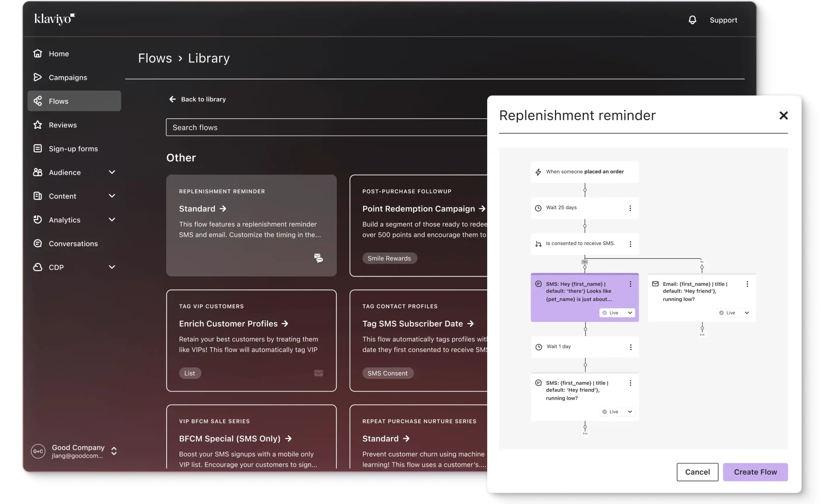Open Replenishment Reminder Standard card

(251, 225)
